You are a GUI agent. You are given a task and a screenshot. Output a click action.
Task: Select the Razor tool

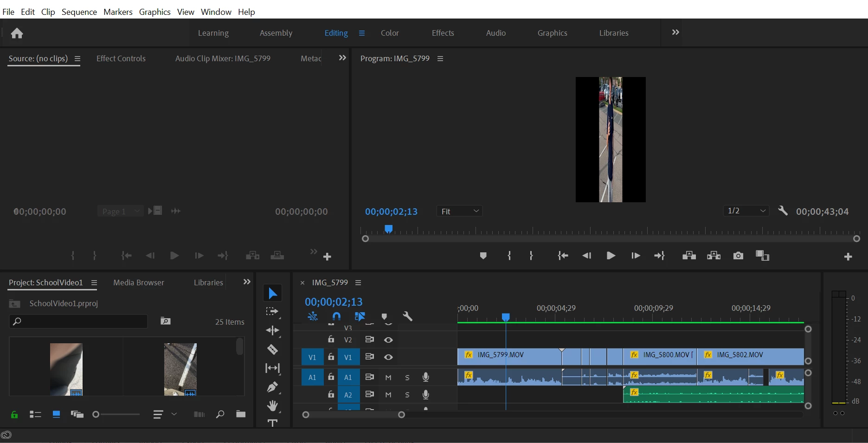pyautogui.click(x=272, y=349)
